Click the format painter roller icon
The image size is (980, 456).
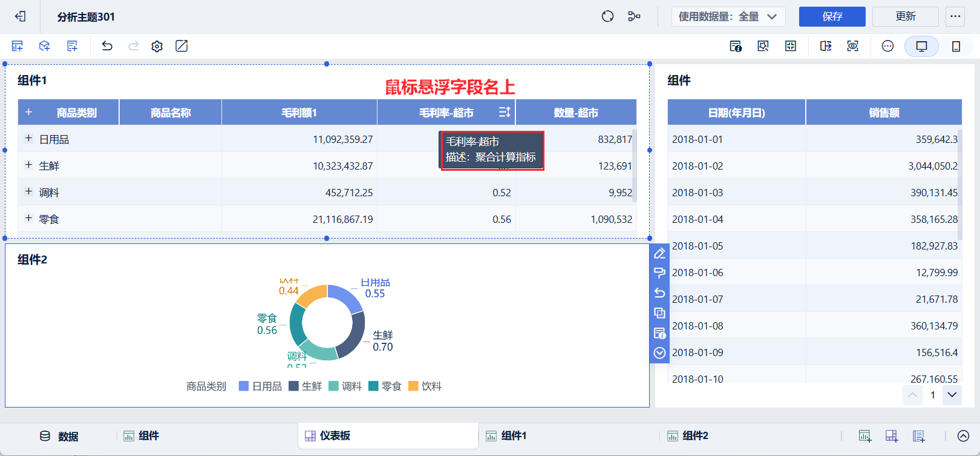pyautogui.click(x=659, y=273)
